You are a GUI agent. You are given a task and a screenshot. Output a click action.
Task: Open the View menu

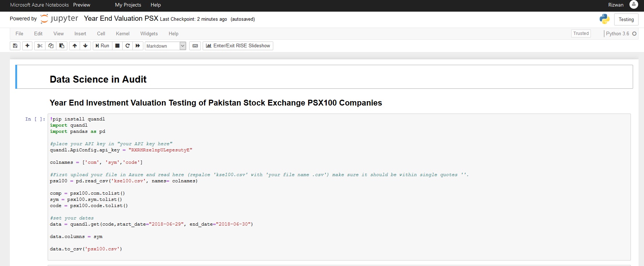(x=59, y=33)
